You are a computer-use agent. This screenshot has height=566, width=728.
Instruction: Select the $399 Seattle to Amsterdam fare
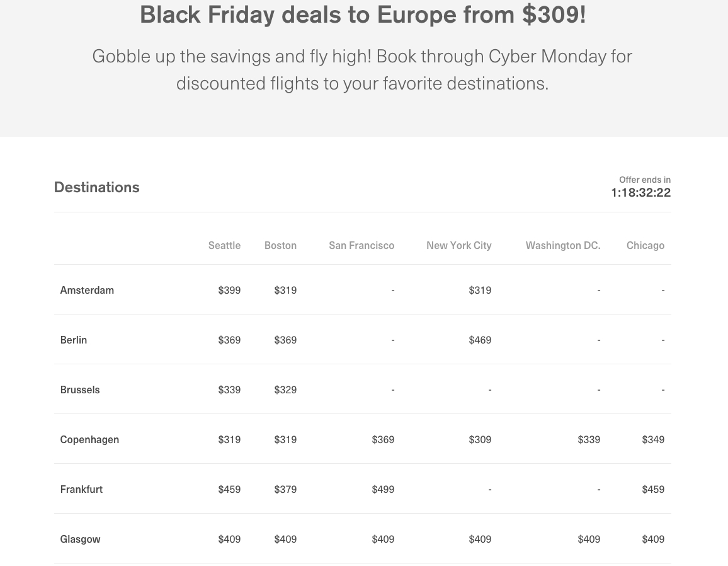pyautogui.click(x=229, y=290)
